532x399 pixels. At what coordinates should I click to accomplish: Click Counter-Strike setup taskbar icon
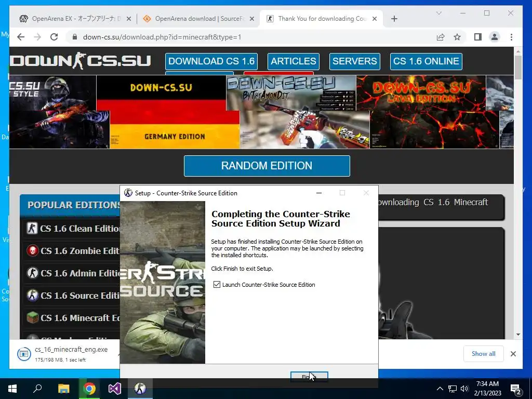pos(140,389)
